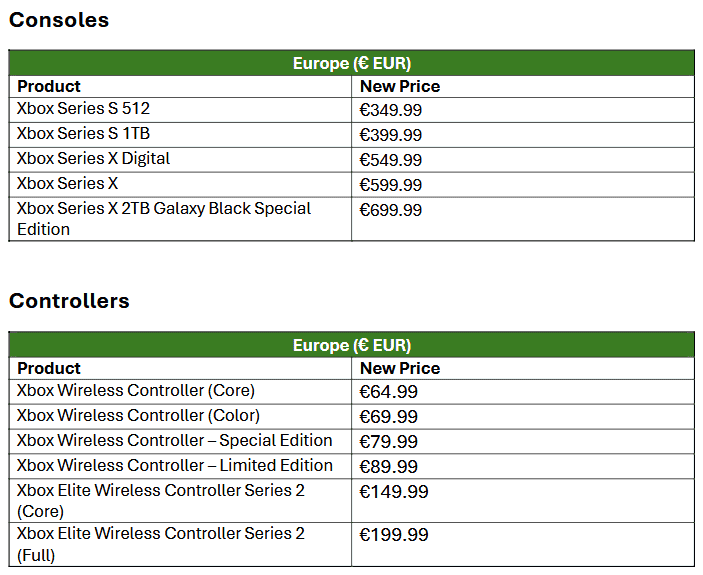Click the €199.99 price cell

point(394,535)
